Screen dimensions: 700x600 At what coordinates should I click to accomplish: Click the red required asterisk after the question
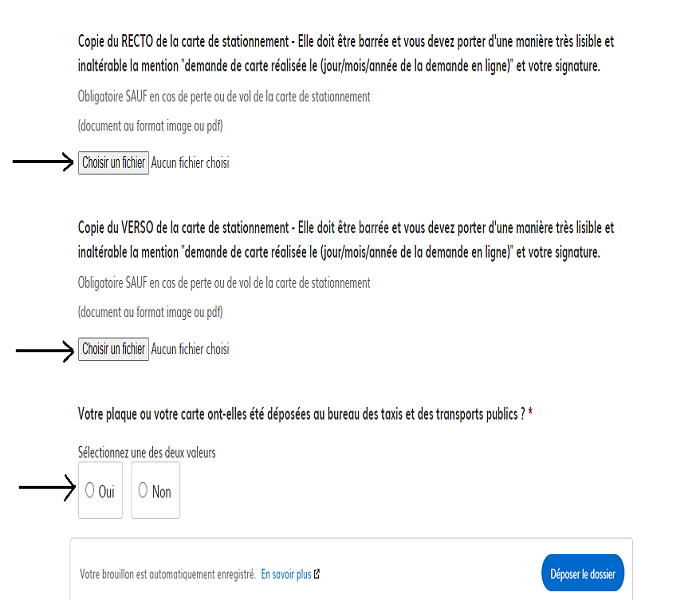point(530,412)
